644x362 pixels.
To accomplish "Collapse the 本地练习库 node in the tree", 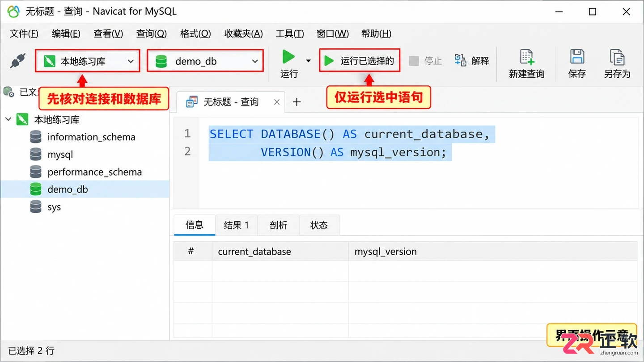I will 8,119.
